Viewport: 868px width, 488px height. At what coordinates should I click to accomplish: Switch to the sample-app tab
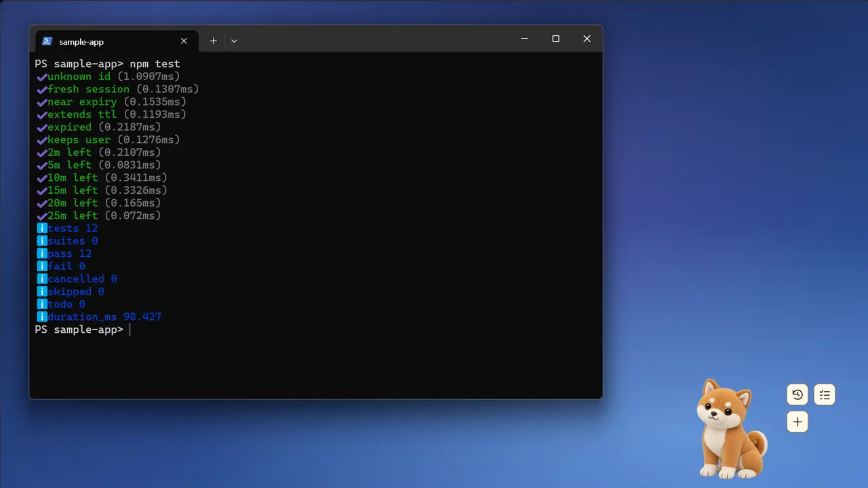117,41
